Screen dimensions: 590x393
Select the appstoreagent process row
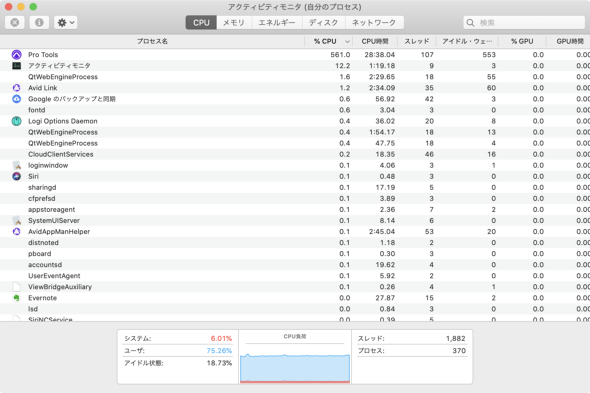point(295,209)
